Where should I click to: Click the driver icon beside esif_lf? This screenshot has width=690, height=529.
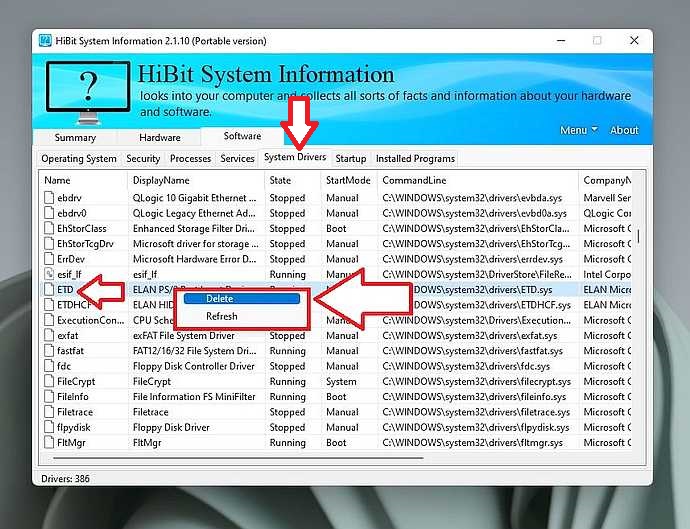point(49,274)
